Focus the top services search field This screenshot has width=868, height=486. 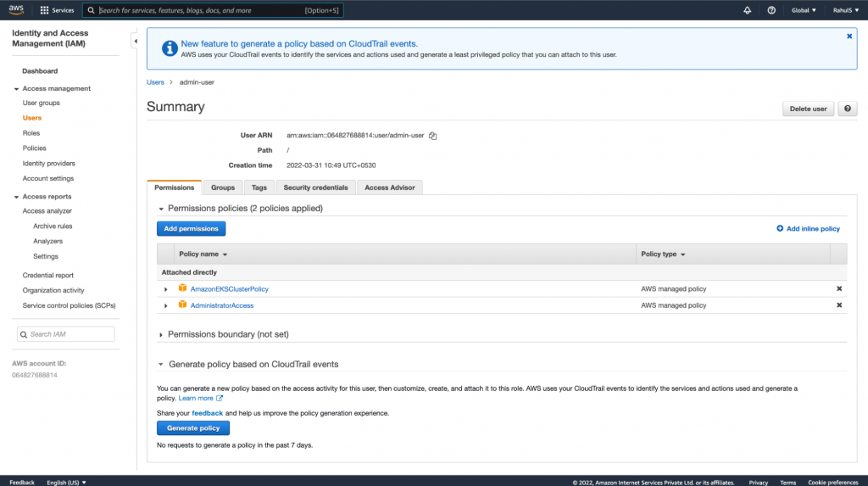point(213,10)
